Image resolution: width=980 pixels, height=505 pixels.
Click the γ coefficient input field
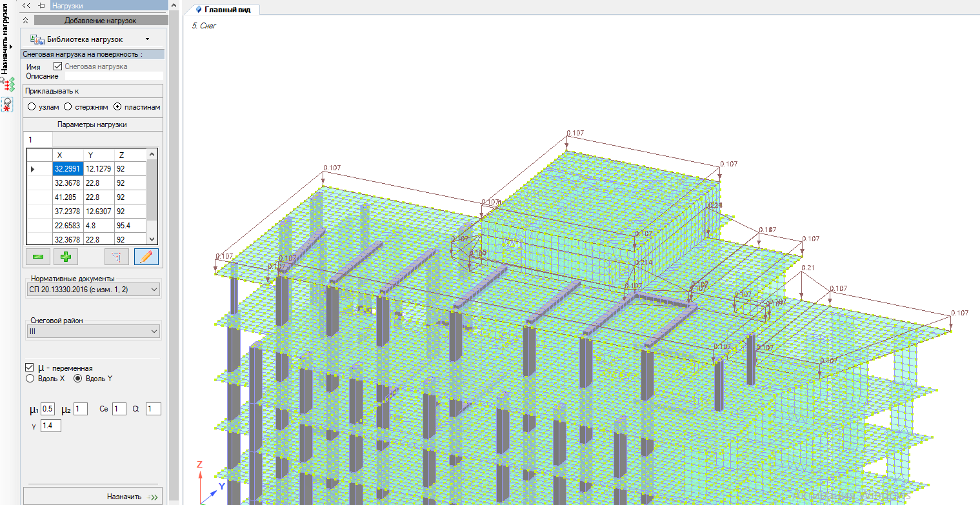click(x=51, y=426)
